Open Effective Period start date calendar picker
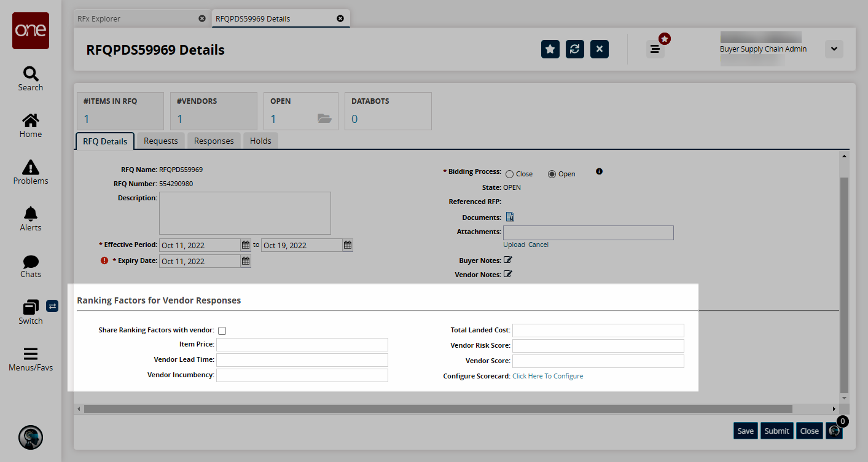Screen dimensions: 868x462 coord(246,245)
